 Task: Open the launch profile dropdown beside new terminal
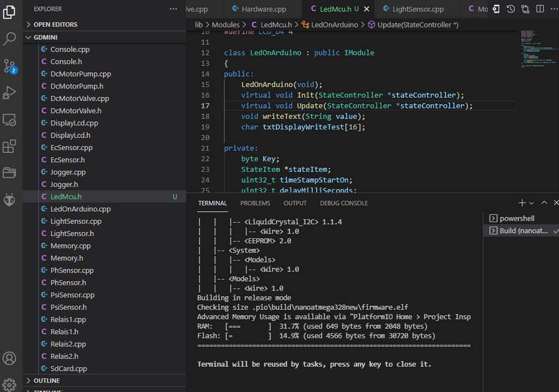(x=531, y=203)
